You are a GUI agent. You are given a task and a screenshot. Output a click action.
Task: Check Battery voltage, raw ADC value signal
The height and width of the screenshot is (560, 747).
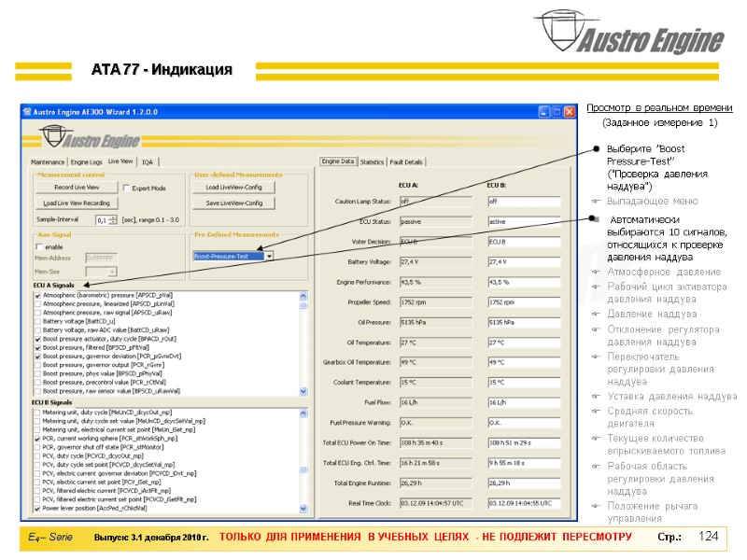point(37,330)
